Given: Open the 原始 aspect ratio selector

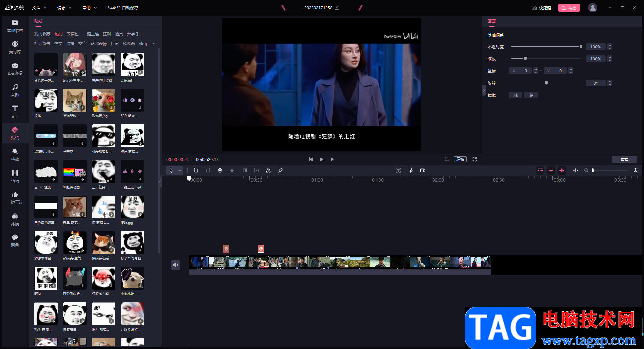Looking at the screenshot, I should tap(460, 159).
